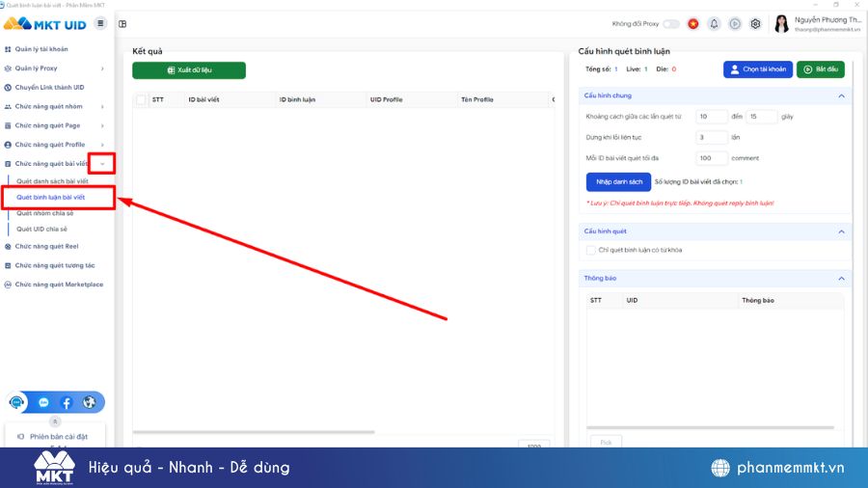
Task: Click the user avatar of Nguyễn Phương
Action: tap(781, 24)
